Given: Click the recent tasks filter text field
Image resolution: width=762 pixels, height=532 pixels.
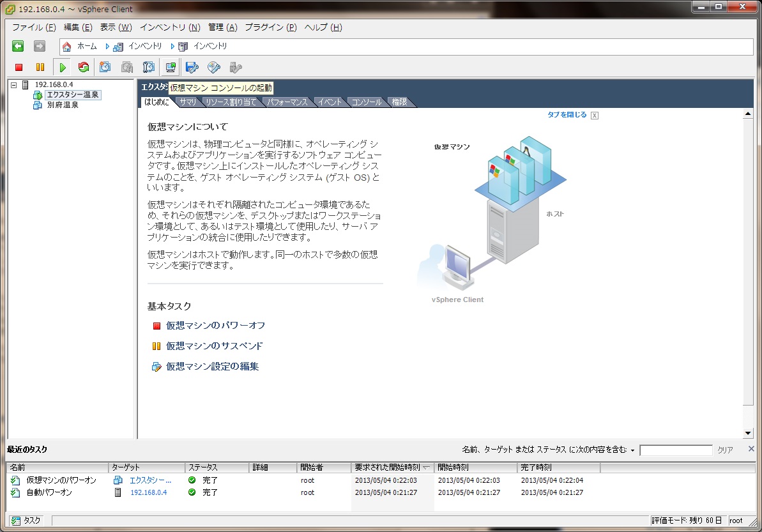Looking at the screenshot, I should [676, 450].
